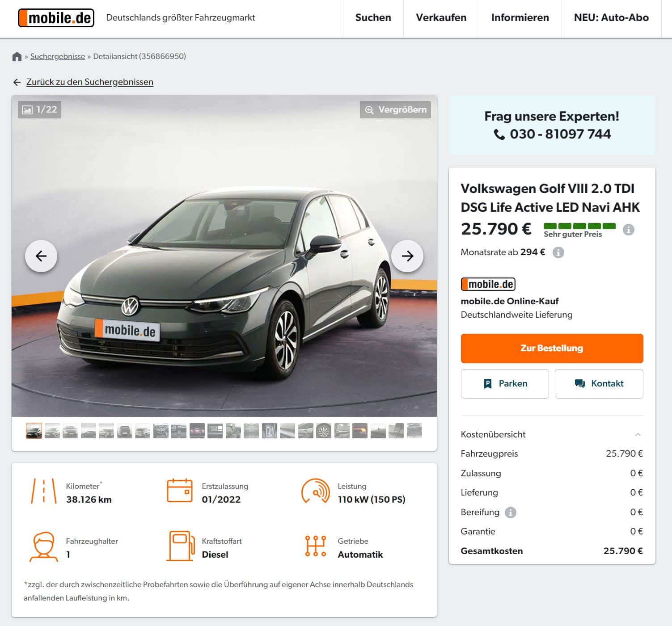Screen dimensions: 672x626
Task: Click the Kraftstoffart fuel pump icon
Action: pos(181,546)
